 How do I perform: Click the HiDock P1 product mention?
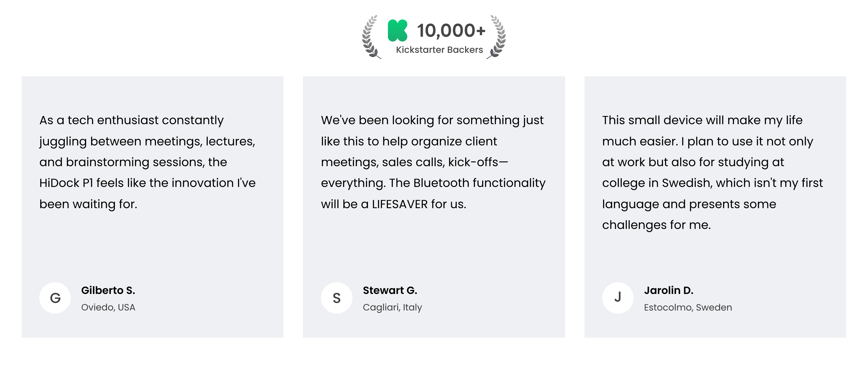(x=66, y=183)
